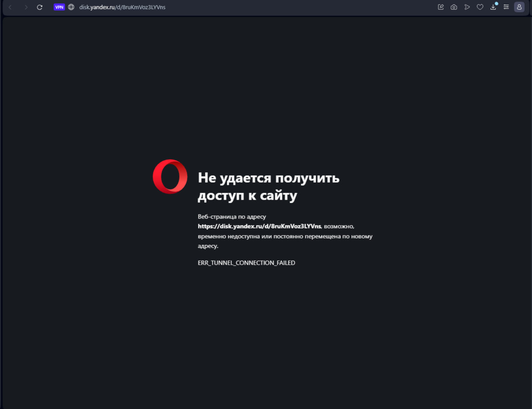Open site information globe icon
532x409 pixels.
coord(71,7)
